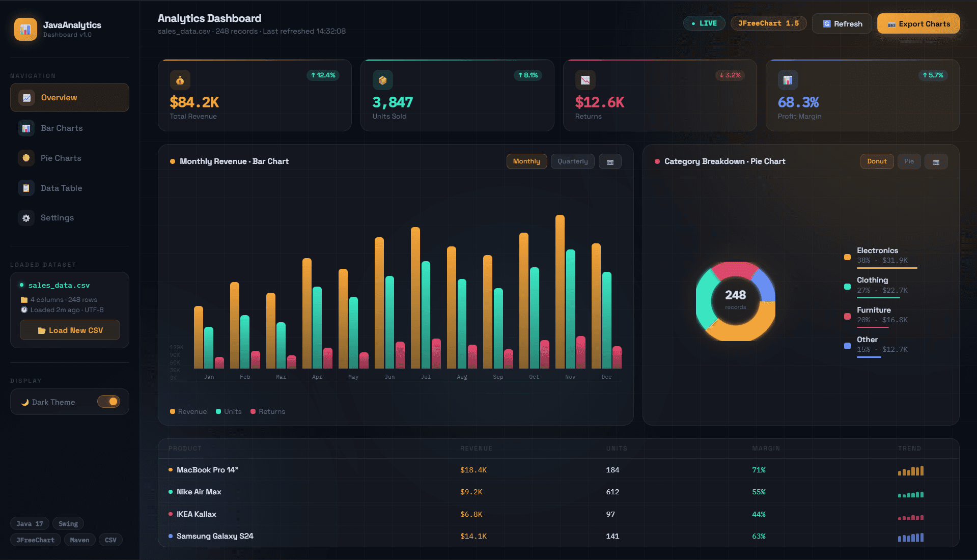Screen dimensions: 977x560
Task: Click the JavaAnalytics logo icon
Action: [x=25, y=29]
